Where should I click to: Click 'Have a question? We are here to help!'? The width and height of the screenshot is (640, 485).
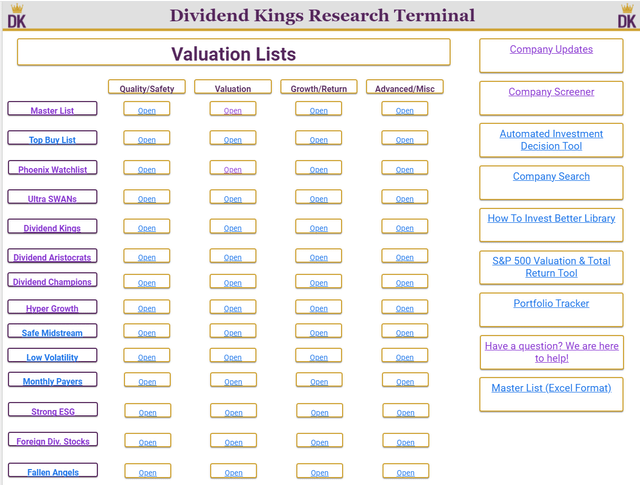(551, 352)
